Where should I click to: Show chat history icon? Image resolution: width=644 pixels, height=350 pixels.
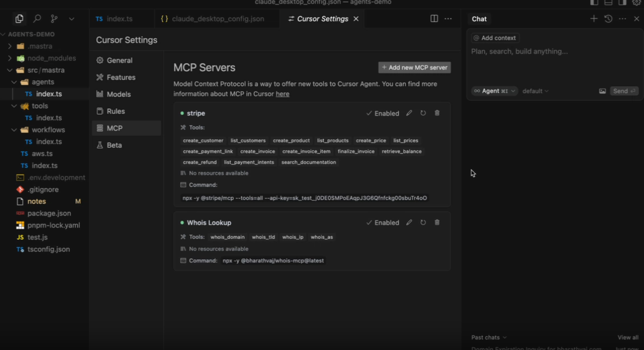coord(608,18)
